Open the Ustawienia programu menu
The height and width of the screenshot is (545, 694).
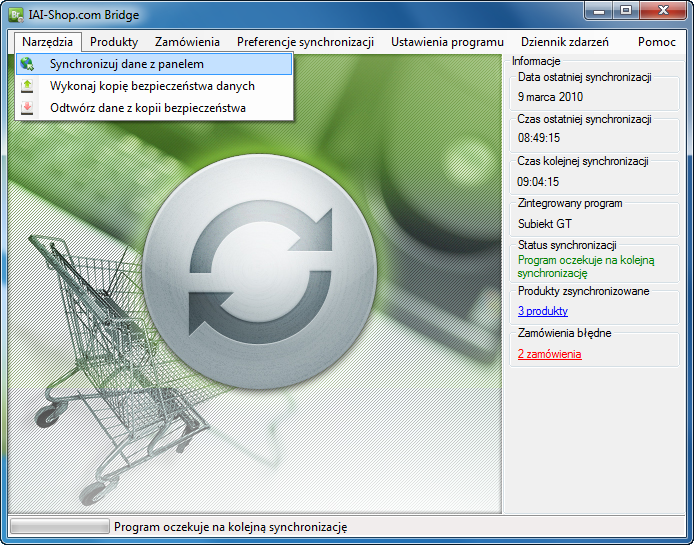pos(447,42)
